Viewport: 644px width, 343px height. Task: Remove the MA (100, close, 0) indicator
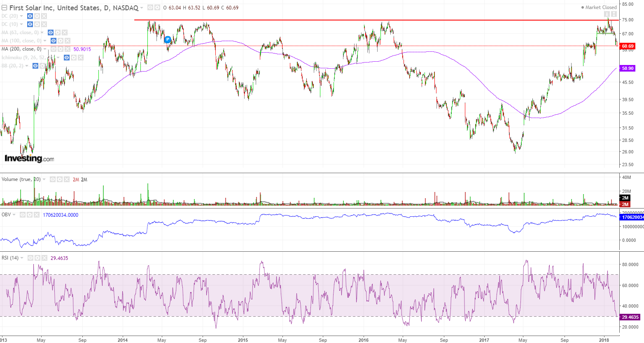tap(68, 41)
